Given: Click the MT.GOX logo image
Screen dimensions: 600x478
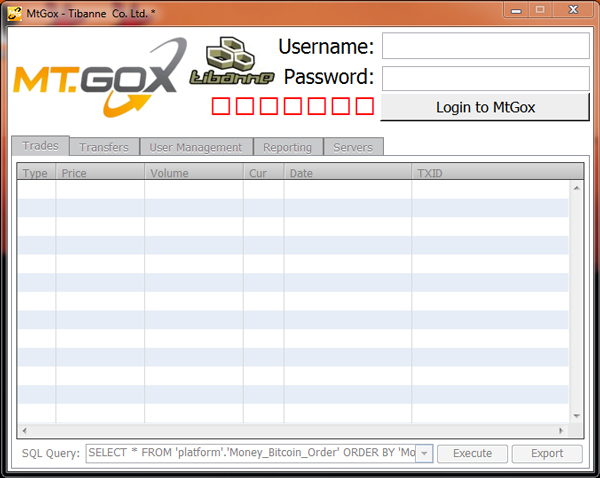Looking at the screenshot, I should [x=100, y=78].
